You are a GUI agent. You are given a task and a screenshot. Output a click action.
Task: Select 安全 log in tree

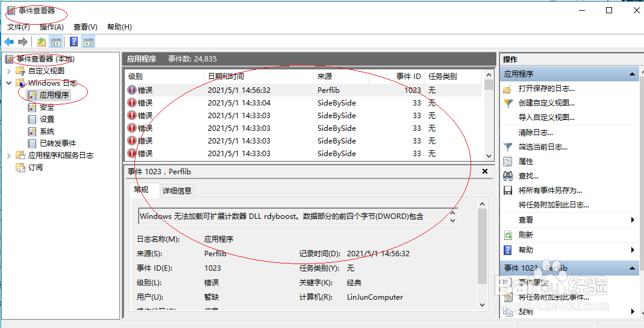47,107
